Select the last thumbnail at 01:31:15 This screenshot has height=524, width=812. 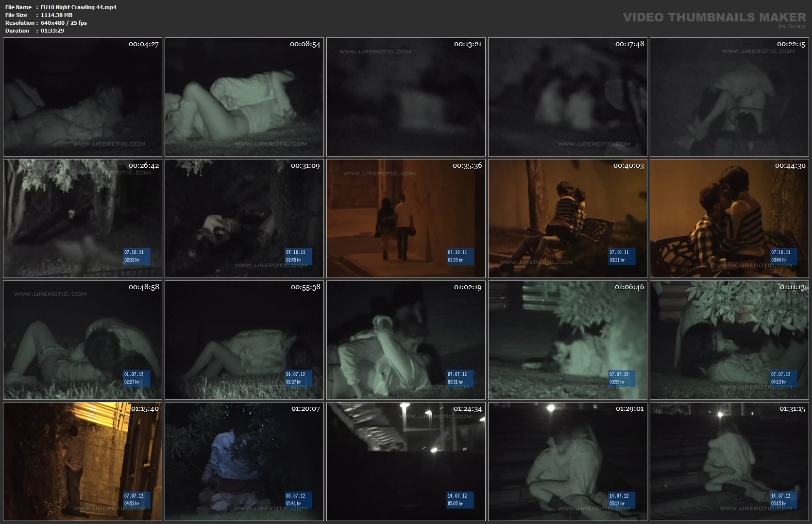click(729, 461)
